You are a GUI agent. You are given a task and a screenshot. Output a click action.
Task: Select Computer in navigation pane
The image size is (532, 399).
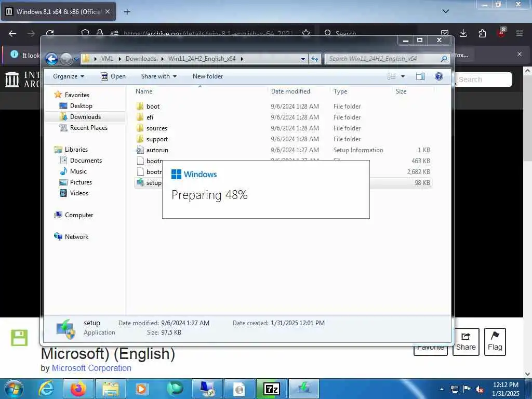(78, 215)
